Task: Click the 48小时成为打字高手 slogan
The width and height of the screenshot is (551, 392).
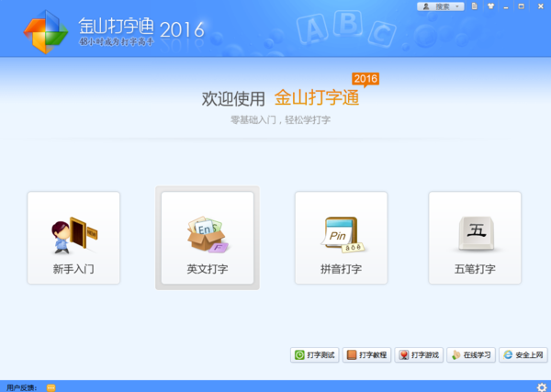Action: pos(117,42)
